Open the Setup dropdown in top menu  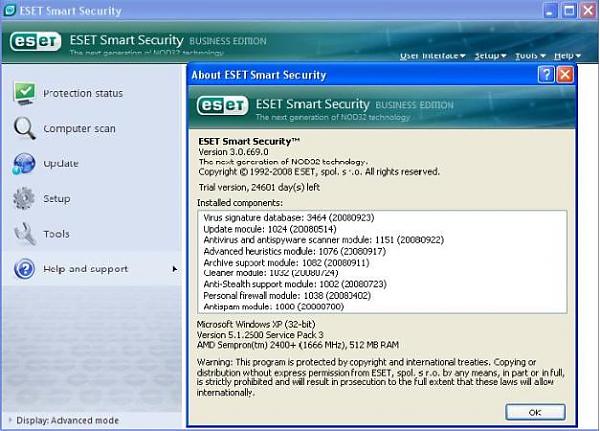[x=491, y=56]
